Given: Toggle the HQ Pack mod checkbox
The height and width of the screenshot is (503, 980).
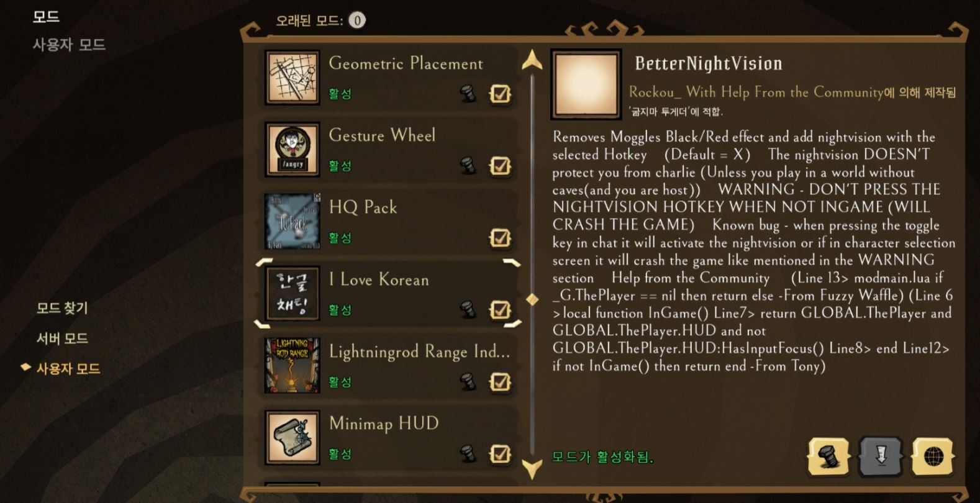Looking at the screenshot, I should [x=501, y=238].
